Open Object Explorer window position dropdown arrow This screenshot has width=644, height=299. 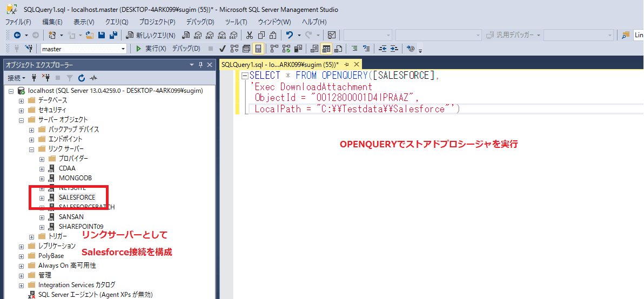click(x=191, y=65)
